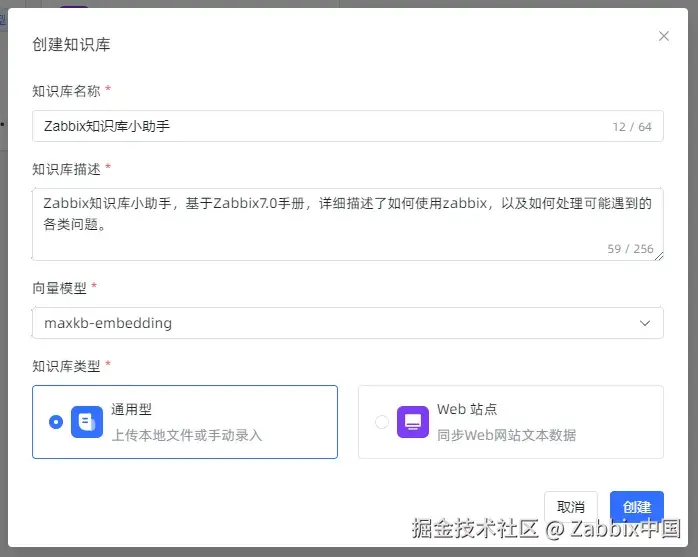Click the Web 站点 card title text
This screenshot has height=557, width=698.
click(x=467, y=409)
